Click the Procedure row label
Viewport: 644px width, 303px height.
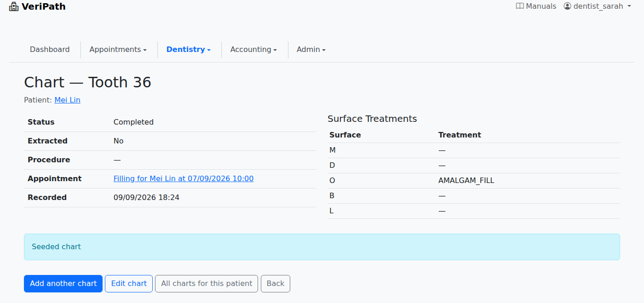tap(49, 160)
